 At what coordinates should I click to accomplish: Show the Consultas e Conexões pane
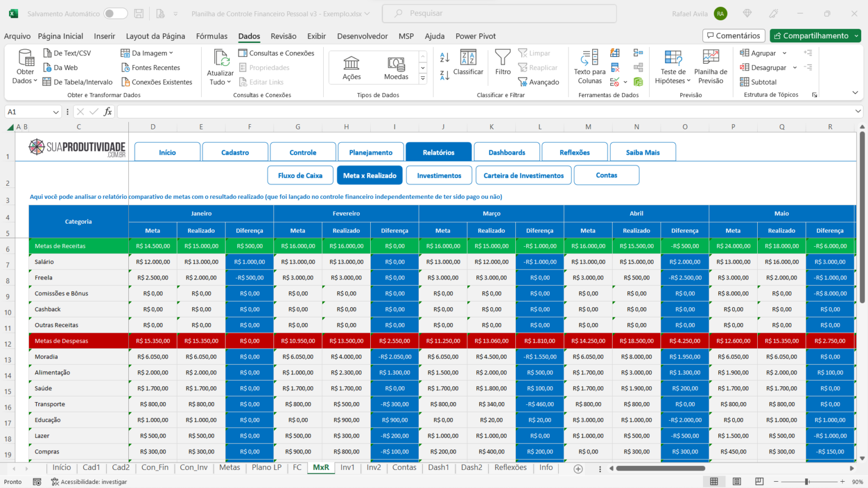pos(276,53)
